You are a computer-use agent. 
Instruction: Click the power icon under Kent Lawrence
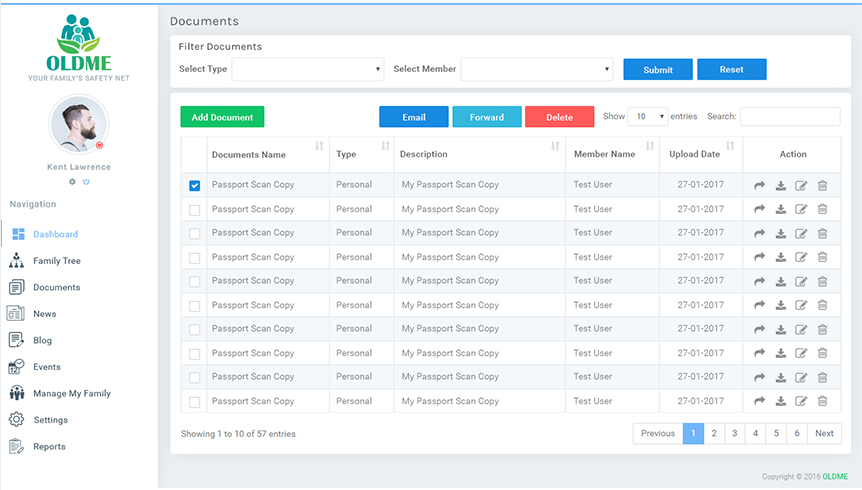[86, 181]
